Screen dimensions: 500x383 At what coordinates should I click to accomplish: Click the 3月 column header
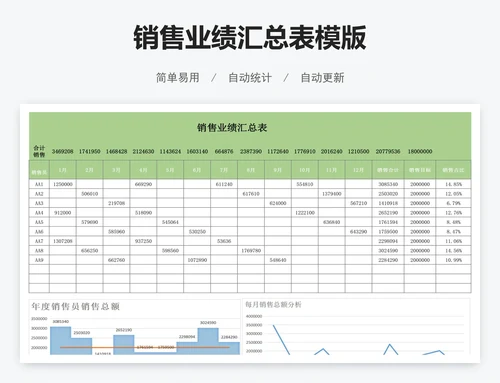click(x=116, y=170)
